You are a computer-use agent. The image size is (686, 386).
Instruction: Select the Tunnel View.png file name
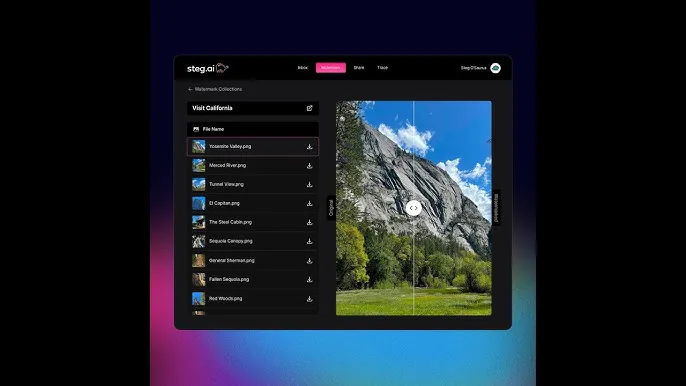click(226, 184)
